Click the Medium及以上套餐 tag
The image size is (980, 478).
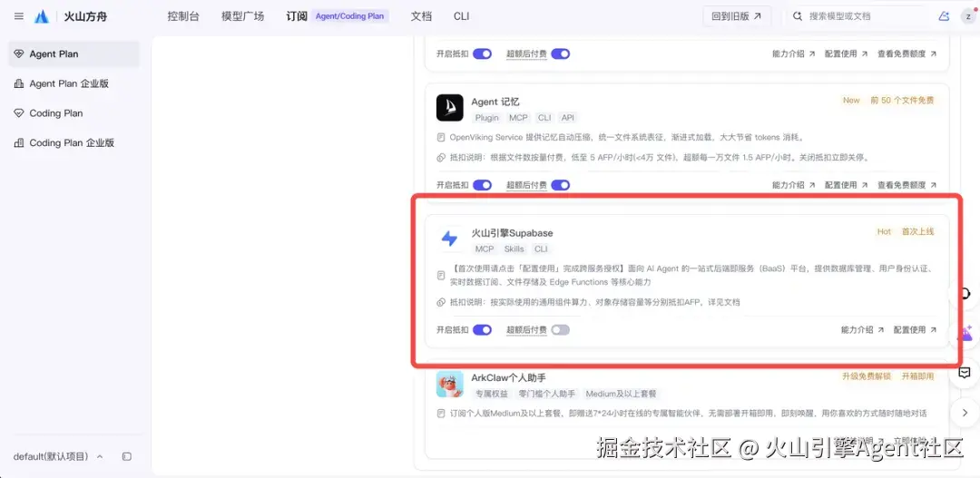coord(622,394)
